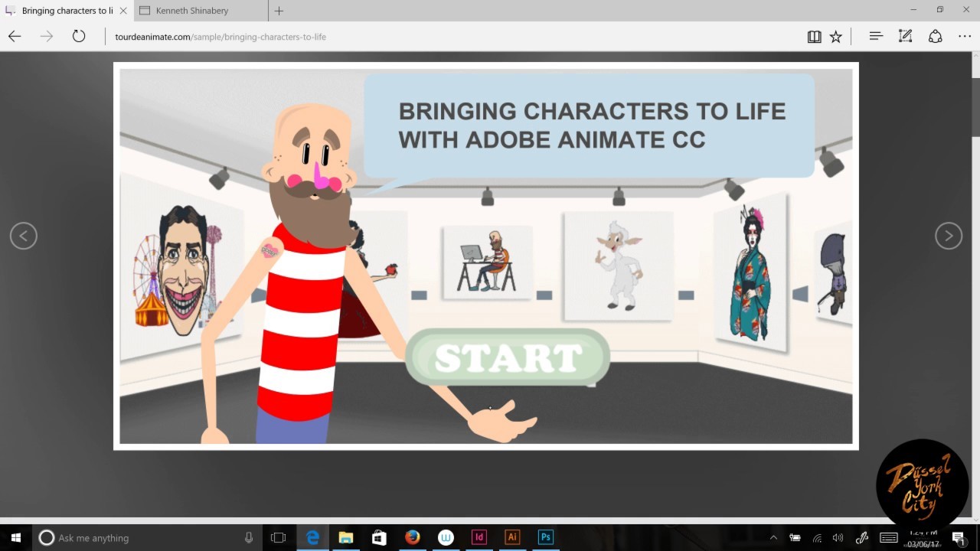Select the Make a Web Note tool

point(905,36)
